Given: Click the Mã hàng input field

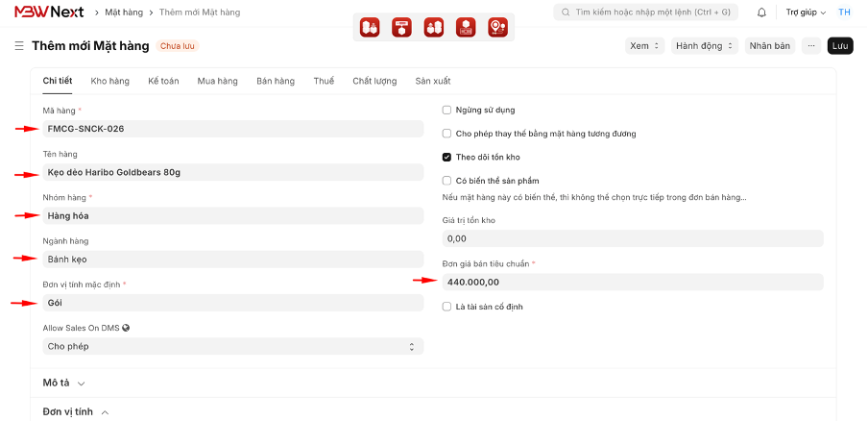Looking at the screenshot, I should coord(232,129).
